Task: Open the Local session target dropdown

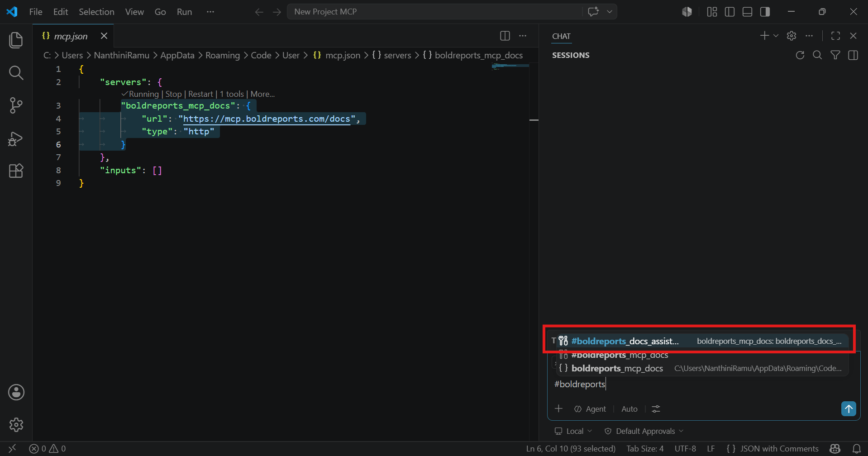Action: click(x=573, y=431)
